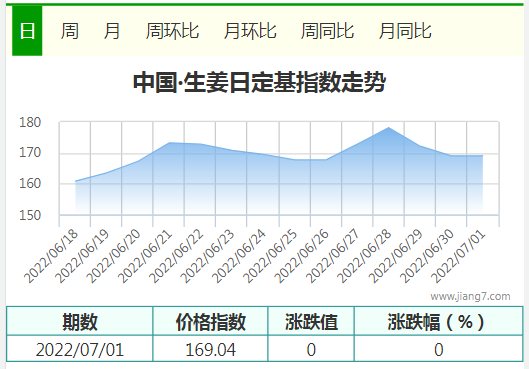This screenshot has height=369, width=529.
Task: Click x-axis label 2022/06/21
Action: (146, 257)
